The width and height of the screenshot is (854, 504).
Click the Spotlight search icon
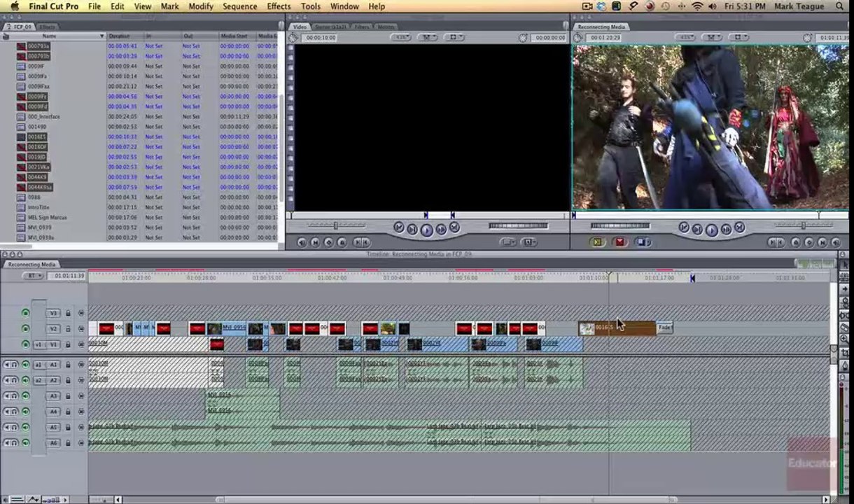tap(840, 6)
